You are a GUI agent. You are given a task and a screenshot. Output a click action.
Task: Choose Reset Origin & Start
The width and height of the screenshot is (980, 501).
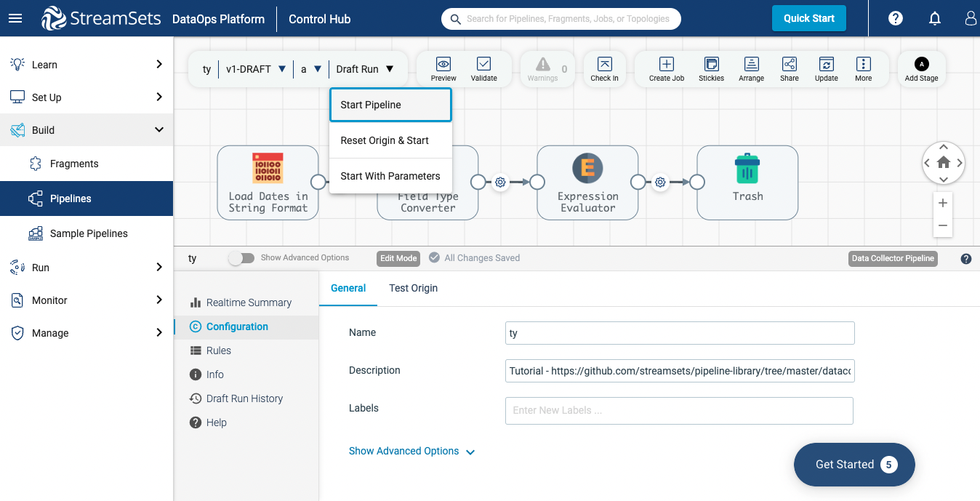pyautogui.click(x=390, y=140)
